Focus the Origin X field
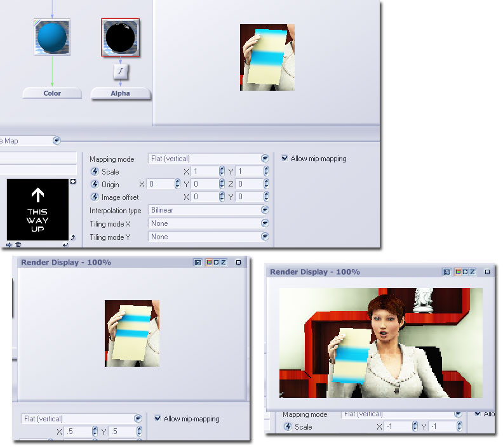503x448 pixels. point(161,184)
